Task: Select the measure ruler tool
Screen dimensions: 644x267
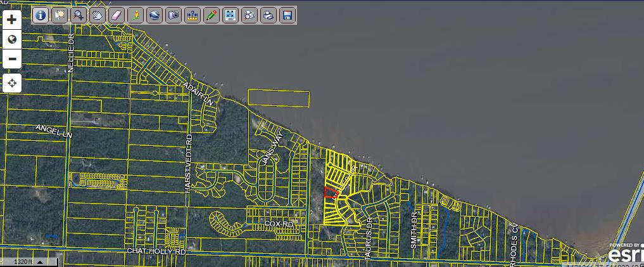Action: tap(193, 15)
